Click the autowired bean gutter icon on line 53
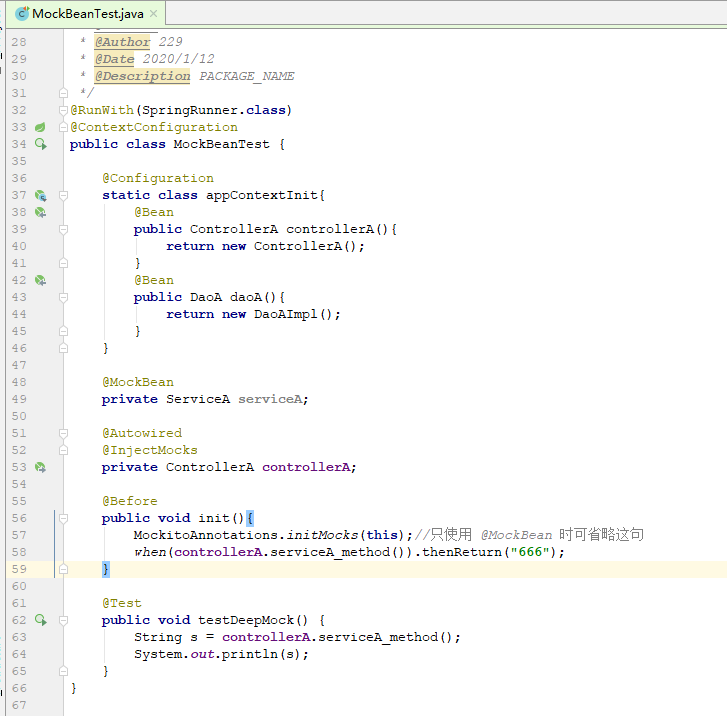This screenshot has width=727, height=716. point(41,467)
